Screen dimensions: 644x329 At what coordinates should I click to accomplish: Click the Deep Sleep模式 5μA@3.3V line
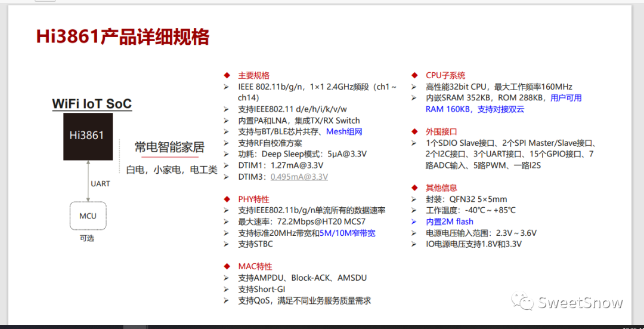tap(302, 154)
